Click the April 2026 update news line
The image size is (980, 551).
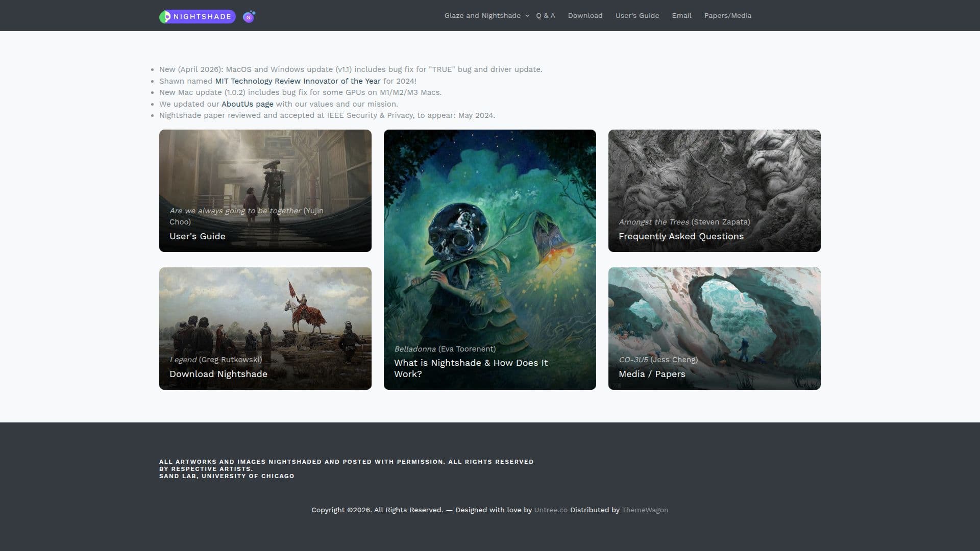(351, 69)
